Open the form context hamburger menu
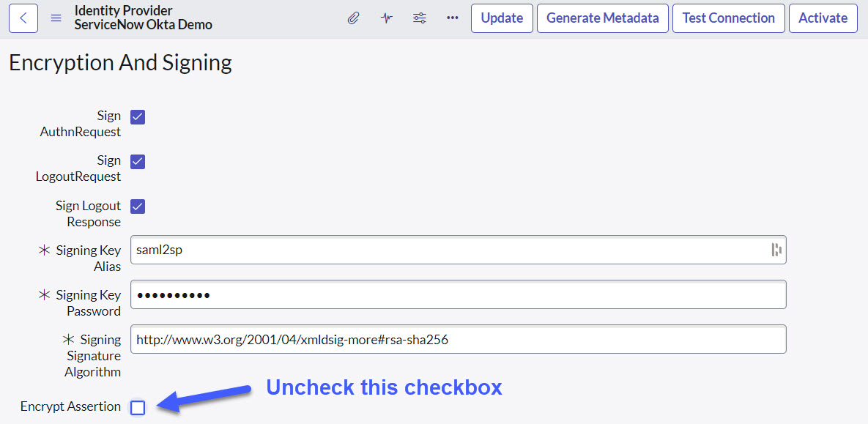Viewport: 868px width, 424px height. (x=56, y=18)
